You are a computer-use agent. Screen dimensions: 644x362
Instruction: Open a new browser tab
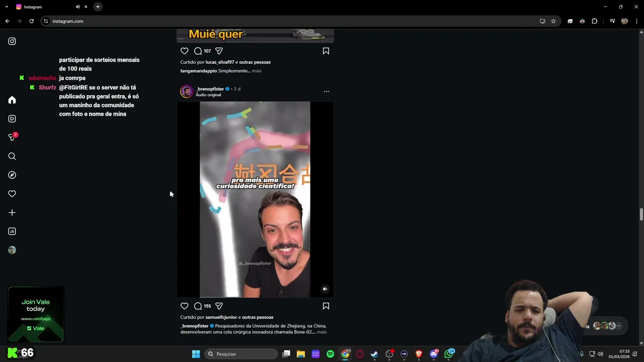[x=98, y=7]
